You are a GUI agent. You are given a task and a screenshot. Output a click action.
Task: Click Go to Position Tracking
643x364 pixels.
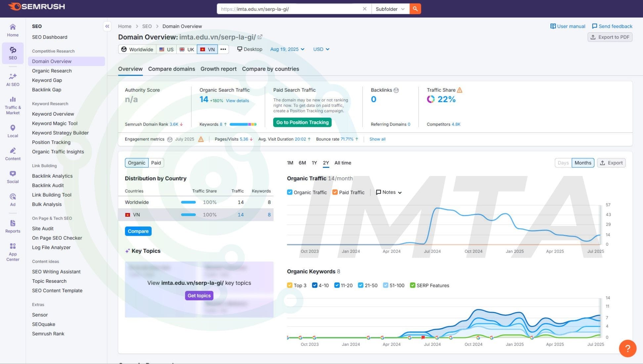point(302,122)
